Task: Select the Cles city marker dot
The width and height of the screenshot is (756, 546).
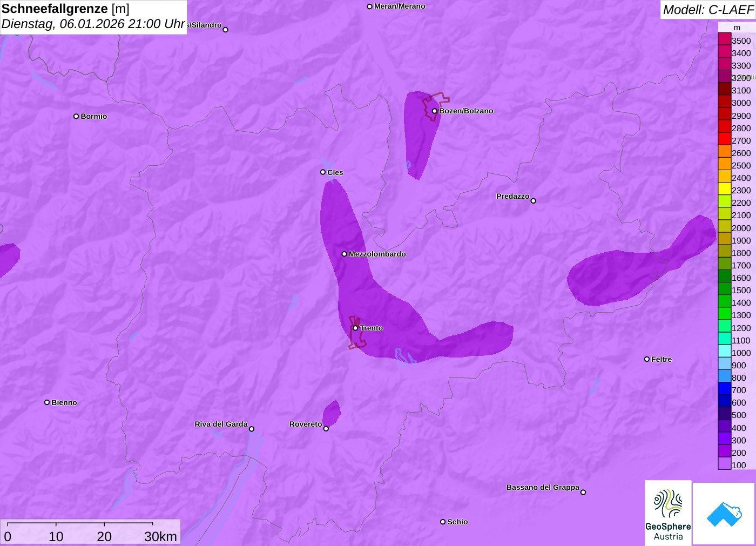Action: (323, 172)
